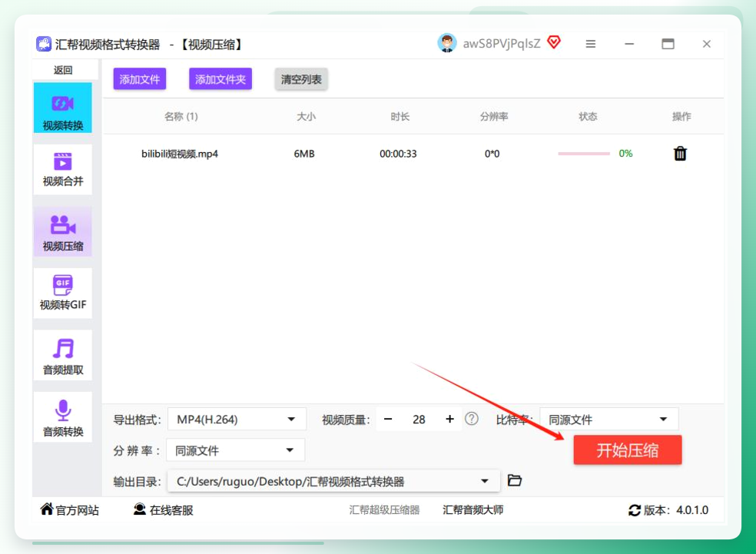Click the 0*0 resolution cell
This screenshot has width=756, height=554.
[492, 154]
